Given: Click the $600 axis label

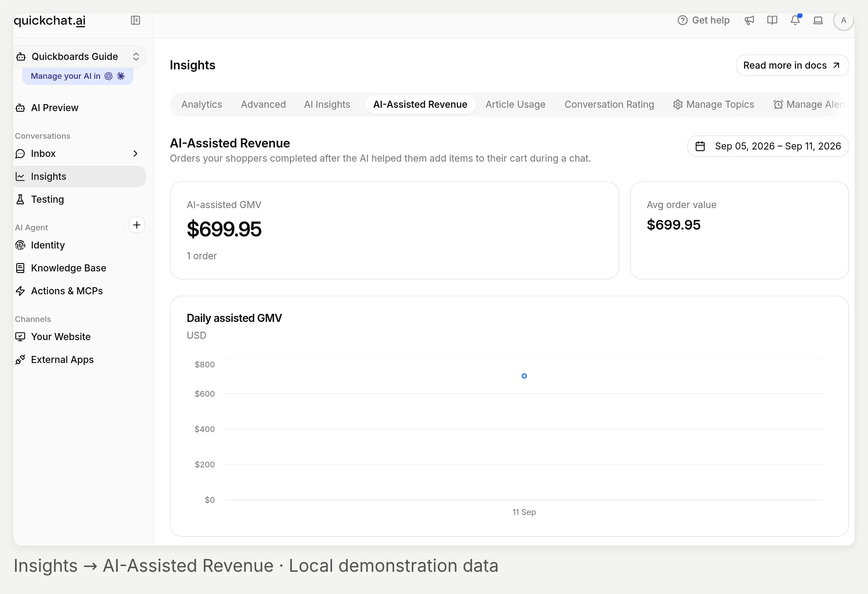Looking at the screenshot, I should (x=205, y=394).
